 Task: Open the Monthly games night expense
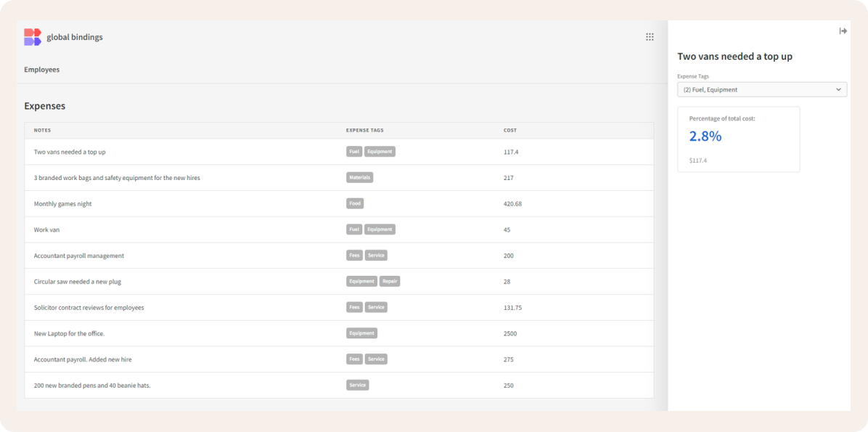pyautogui.click(x=62, y=203)
